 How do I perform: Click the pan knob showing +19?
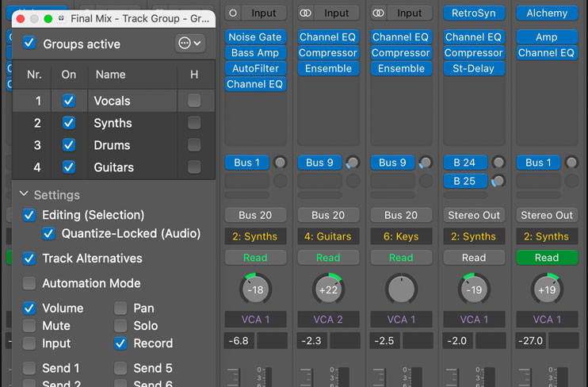pos(546,289)
